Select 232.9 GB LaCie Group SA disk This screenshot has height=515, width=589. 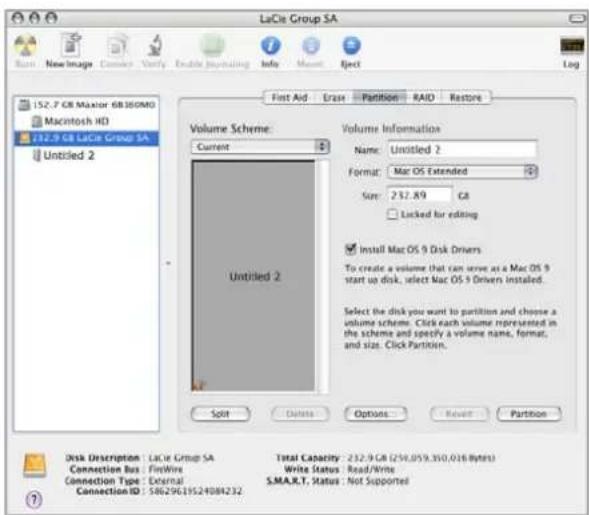pos(86,138)
